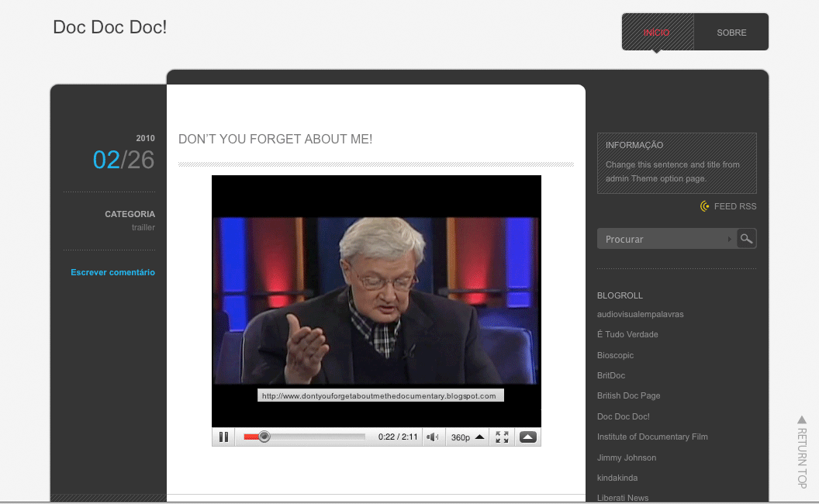The width and height of the screenshot is (819, 504).
Task: Open the post title DON'T YOU FORGET ABOUT ME!
Action: [275, 139]
